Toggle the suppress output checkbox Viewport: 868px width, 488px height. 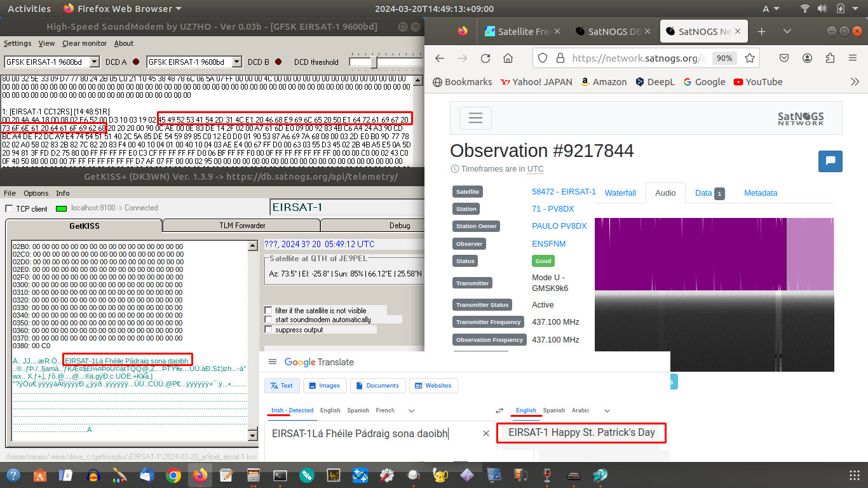268,329
